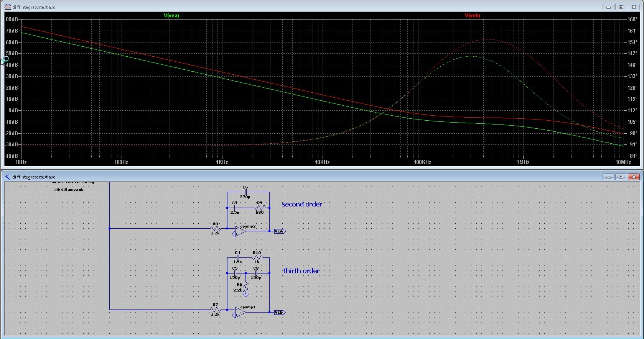Click the 0dB label on magnitude axis

[13, 110]
